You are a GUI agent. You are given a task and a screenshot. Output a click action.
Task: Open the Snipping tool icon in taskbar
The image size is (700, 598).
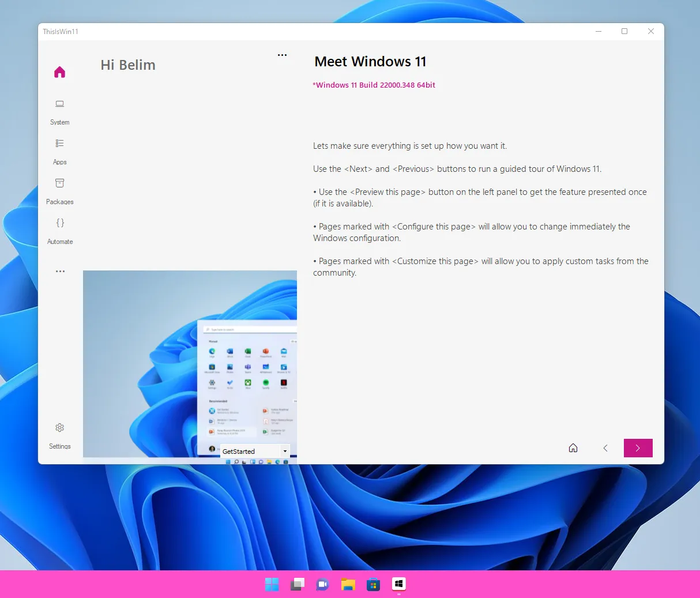click(x=297, y=584)
